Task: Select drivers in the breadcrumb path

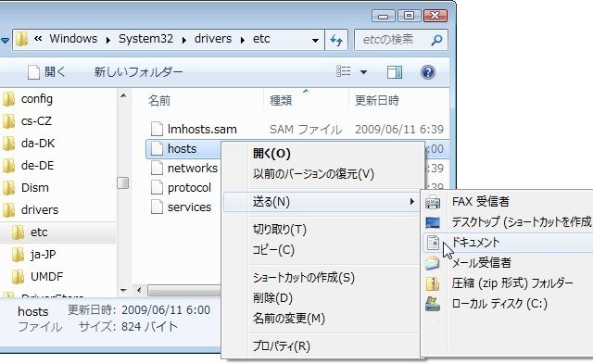Action: point(213,39)
